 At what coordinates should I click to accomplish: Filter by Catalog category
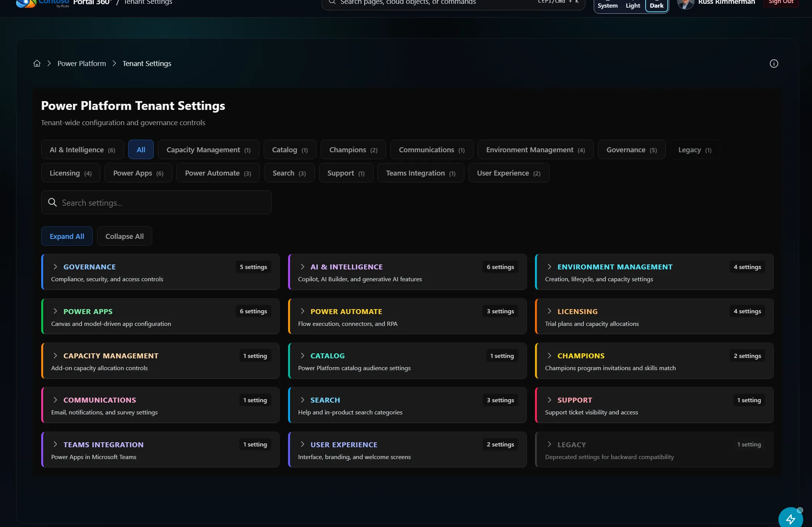point(290,150)
